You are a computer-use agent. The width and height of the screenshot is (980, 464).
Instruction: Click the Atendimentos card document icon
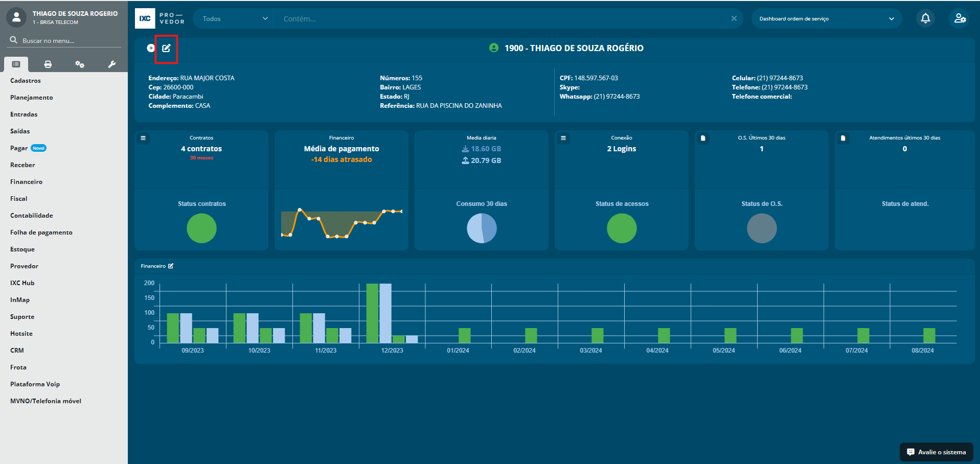click(843, 138)
